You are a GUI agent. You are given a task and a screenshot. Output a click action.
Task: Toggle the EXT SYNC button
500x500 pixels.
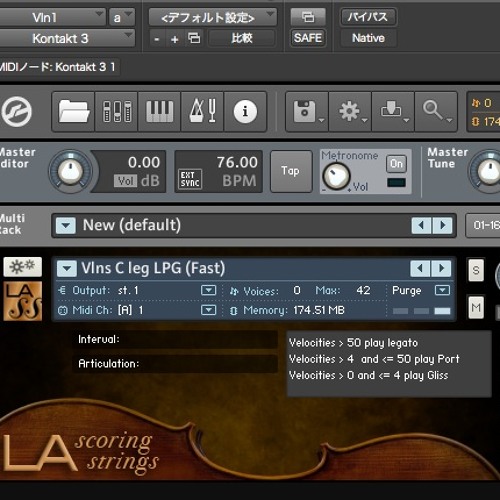tap(190, 179)
